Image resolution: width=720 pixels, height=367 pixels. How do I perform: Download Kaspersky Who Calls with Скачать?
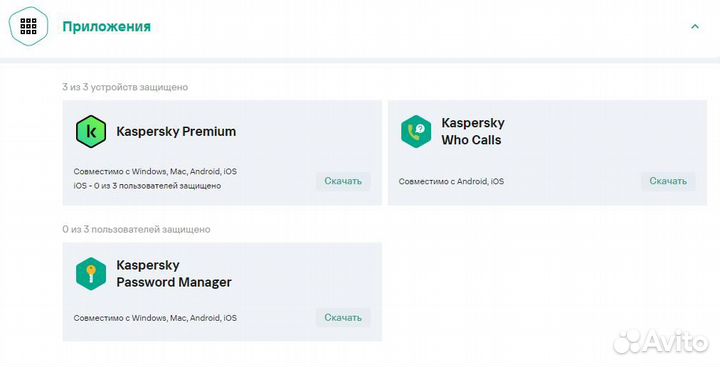pos(668,181)
